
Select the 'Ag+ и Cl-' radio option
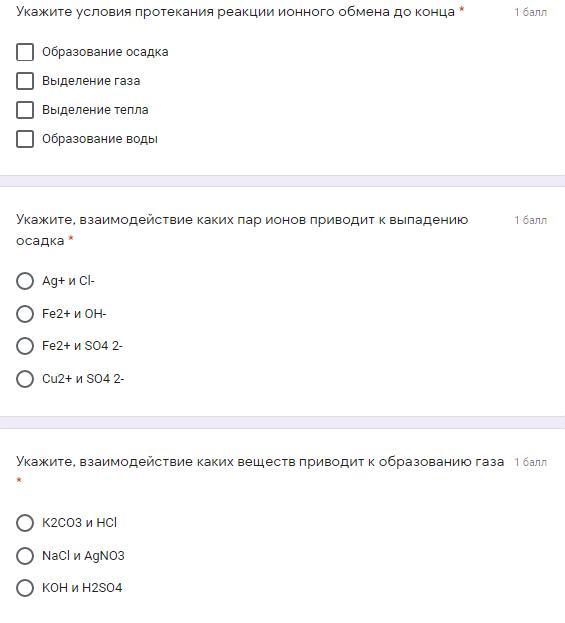pos(25,281)
